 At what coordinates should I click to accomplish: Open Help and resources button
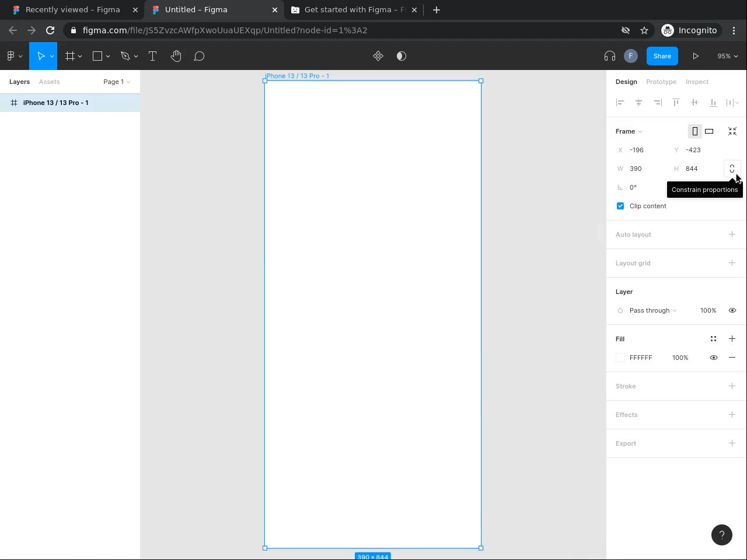click(722, 535)
